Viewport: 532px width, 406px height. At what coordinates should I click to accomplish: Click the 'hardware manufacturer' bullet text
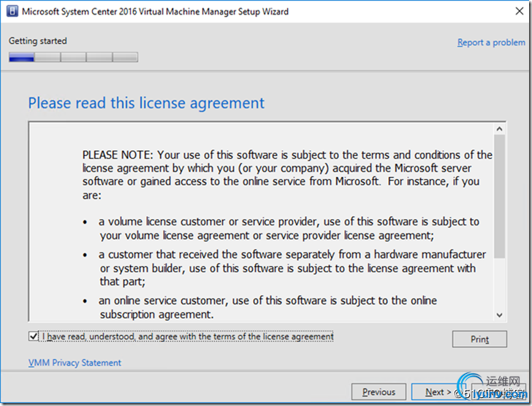[292, 268]
